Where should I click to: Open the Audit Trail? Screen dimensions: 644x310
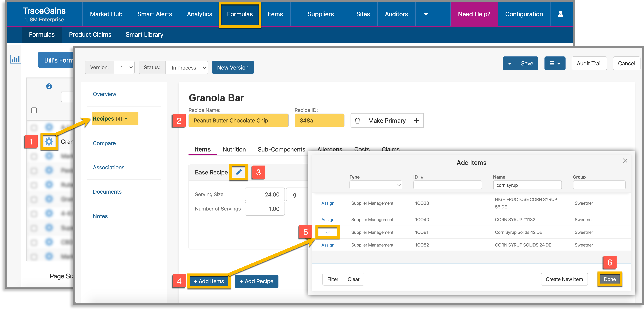point(589,63)
